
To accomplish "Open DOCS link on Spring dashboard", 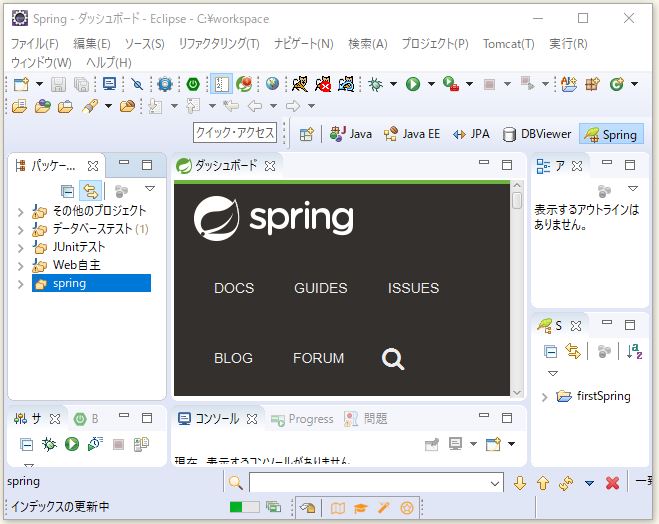I will coord(234,288).
